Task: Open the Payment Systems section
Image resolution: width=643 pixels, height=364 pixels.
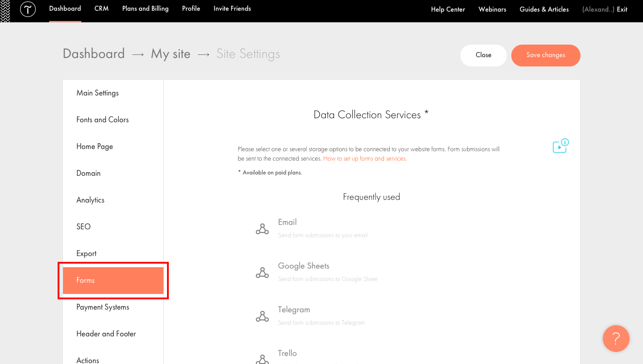Action: coord(103,307)
